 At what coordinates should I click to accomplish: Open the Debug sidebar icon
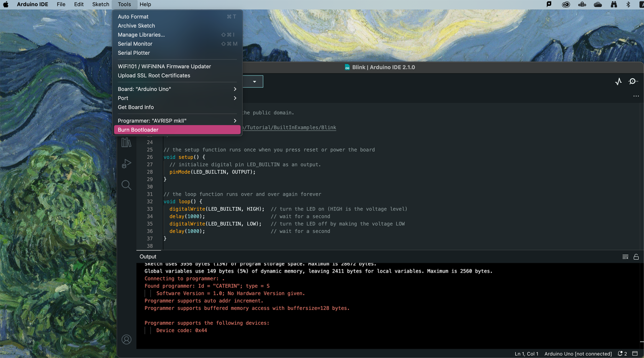click(126, 163)
